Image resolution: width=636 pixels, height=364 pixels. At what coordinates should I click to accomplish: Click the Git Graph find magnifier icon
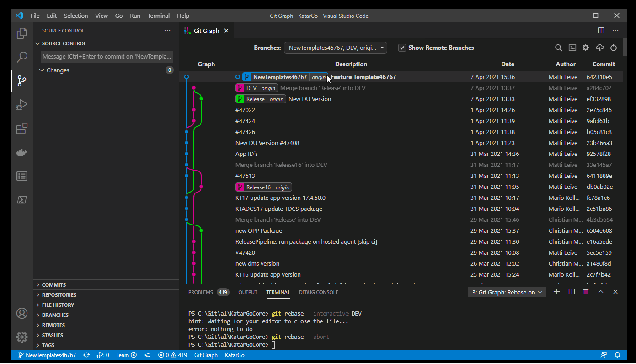tap(558, 48)
